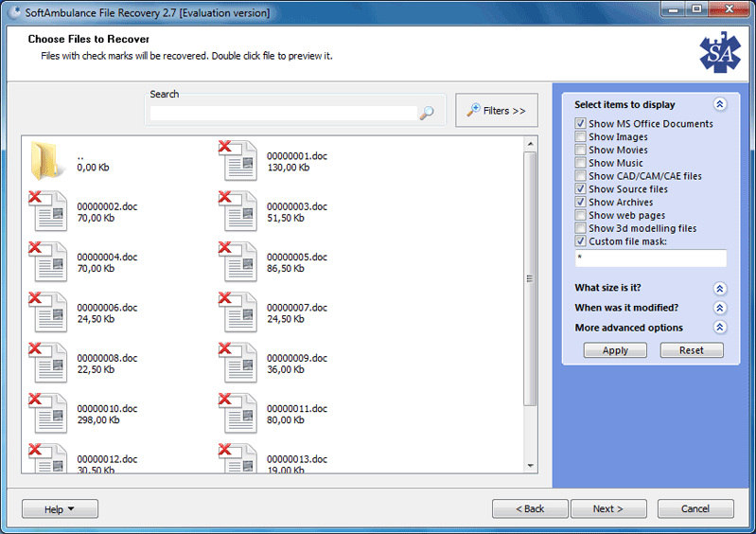Click the Custom file mask text field
Screen dimensions: 756x534
coord(650,258)
